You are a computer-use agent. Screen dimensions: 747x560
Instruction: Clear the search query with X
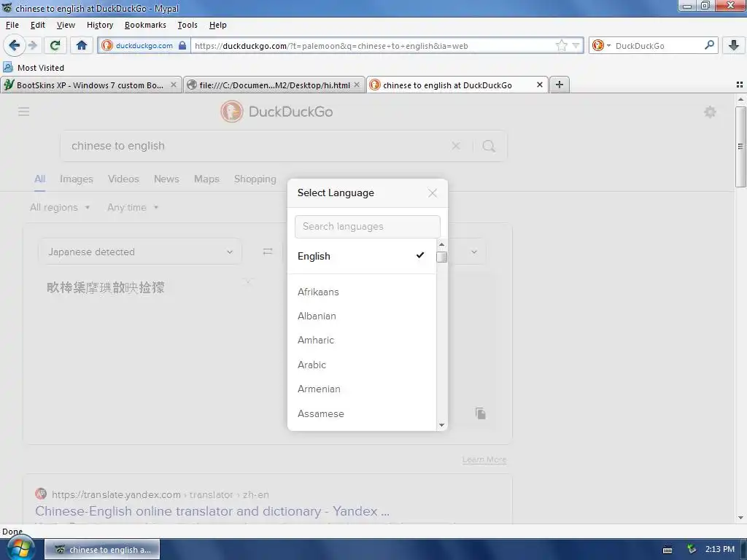tap(456, 146)
